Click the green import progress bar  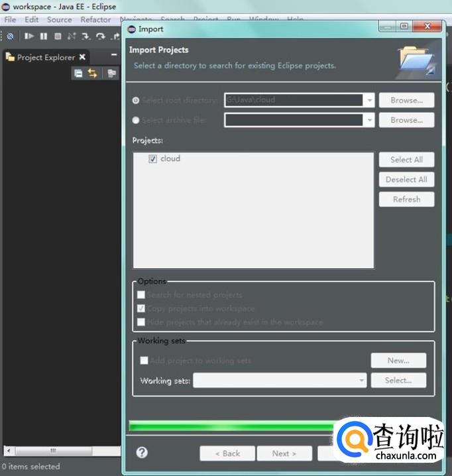tap(232, 426)
